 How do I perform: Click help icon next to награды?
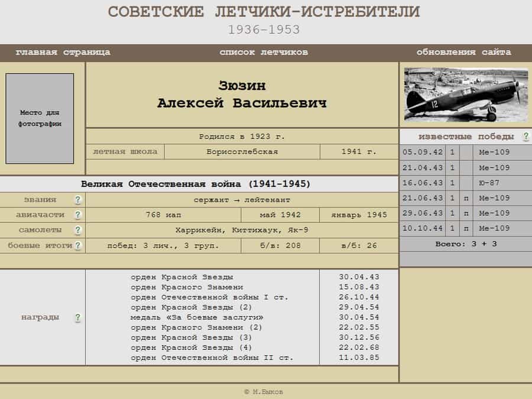click(77, 317)
